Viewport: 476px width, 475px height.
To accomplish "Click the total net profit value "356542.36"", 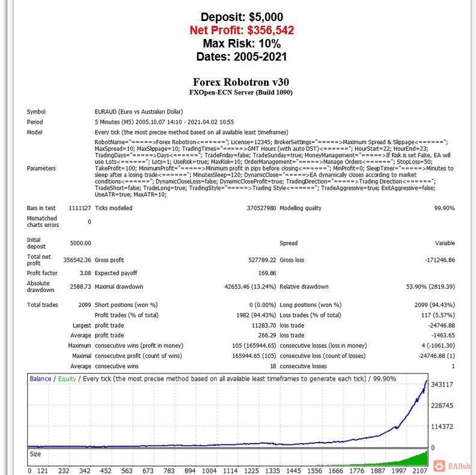I will 77,260.
